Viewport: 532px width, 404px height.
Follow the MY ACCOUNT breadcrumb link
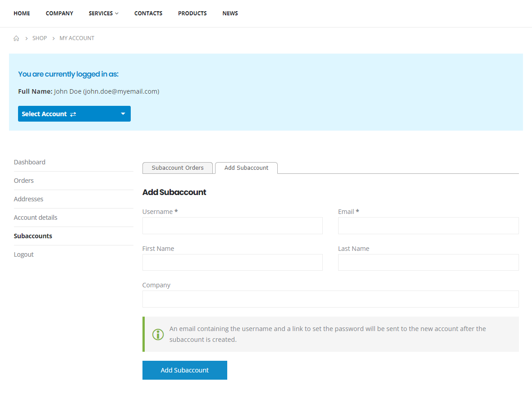(x=77, y=38)
